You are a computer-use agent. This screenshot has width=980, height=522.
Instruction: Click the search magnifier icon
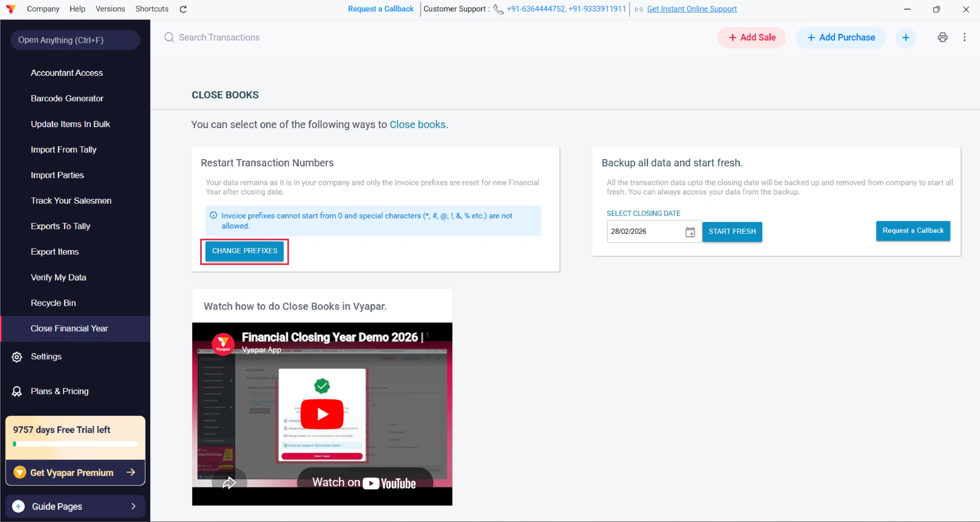tap(169, 37)
